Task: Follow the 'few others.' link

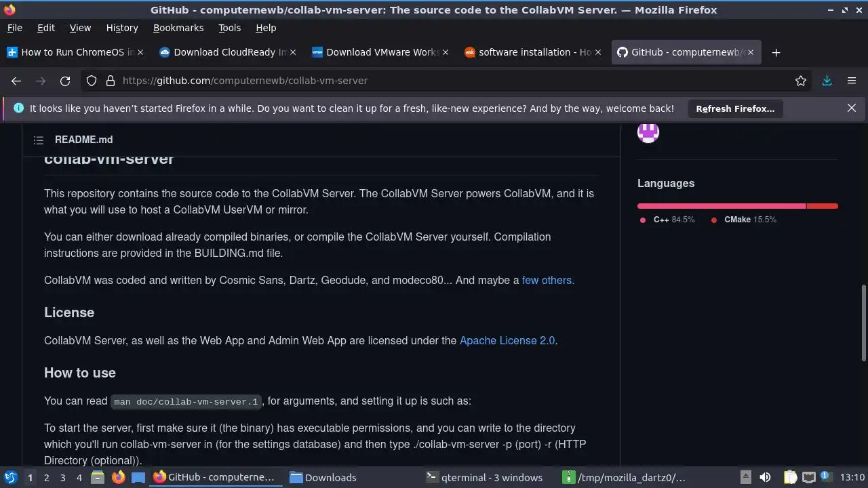Action: coord(548,280)
